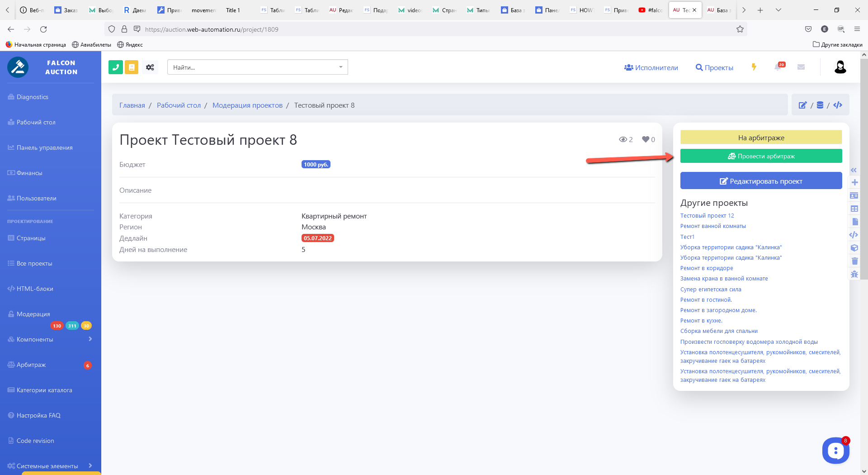The width and height of the screenshot is (868, 475).
Task: Click the green phone icon button
Action: point(116,67)
